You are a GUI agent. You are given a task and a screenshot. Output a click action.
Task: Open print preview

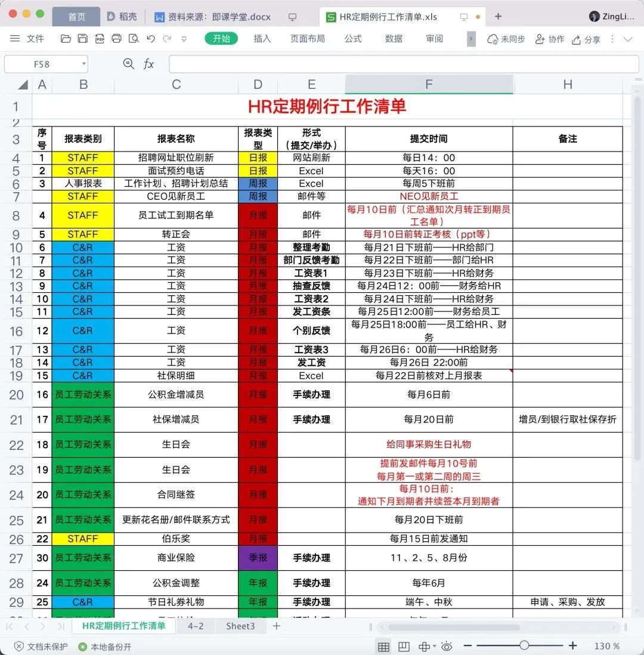pos(134,39)
